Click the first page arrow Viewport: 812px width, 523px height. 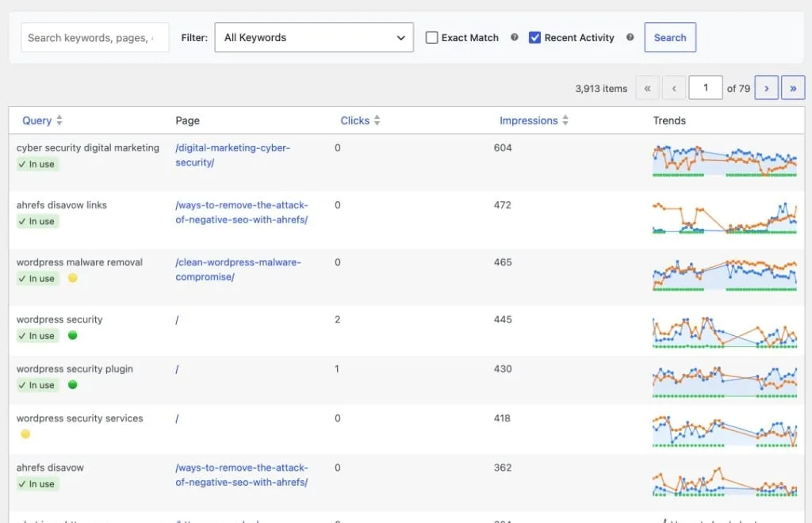click(x=647, y=88)
